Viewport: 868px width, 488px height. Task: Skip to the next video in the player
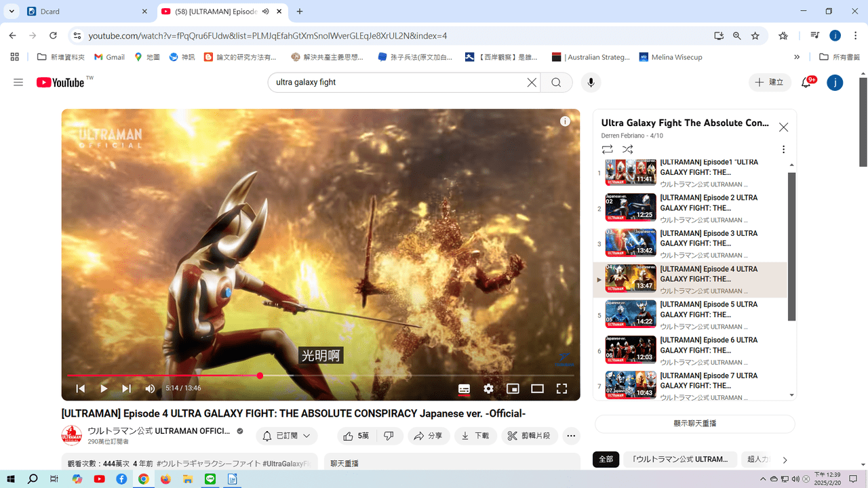(x=127, y=388)
